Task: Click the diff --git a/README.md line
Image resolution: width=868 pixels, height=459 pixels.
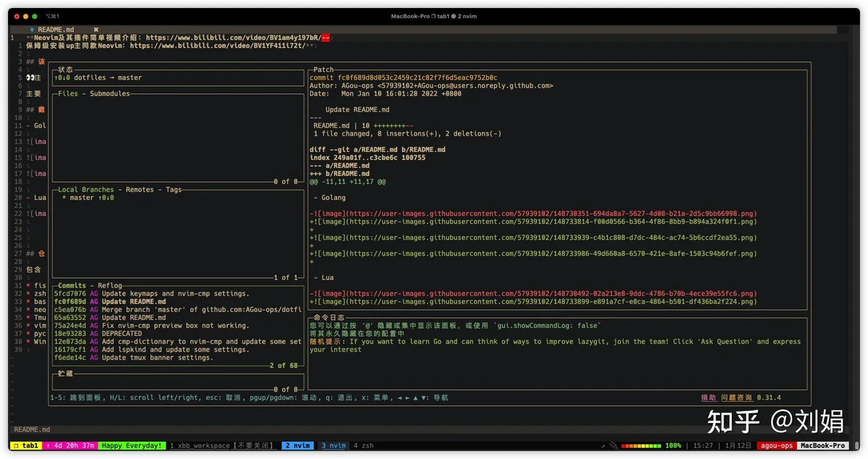Action: 378,150
